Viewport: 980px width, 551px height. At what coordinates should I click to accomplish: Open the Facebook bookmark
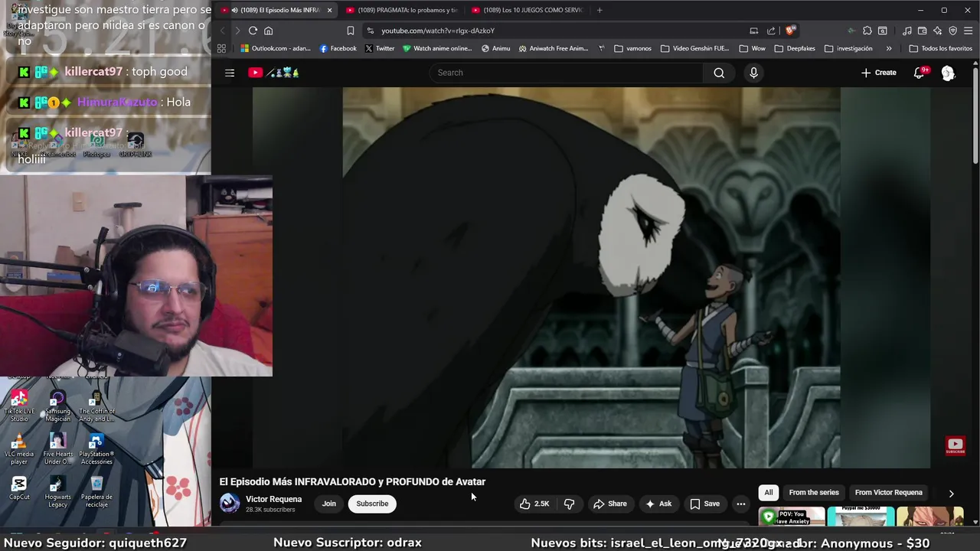tap(338, 48)
